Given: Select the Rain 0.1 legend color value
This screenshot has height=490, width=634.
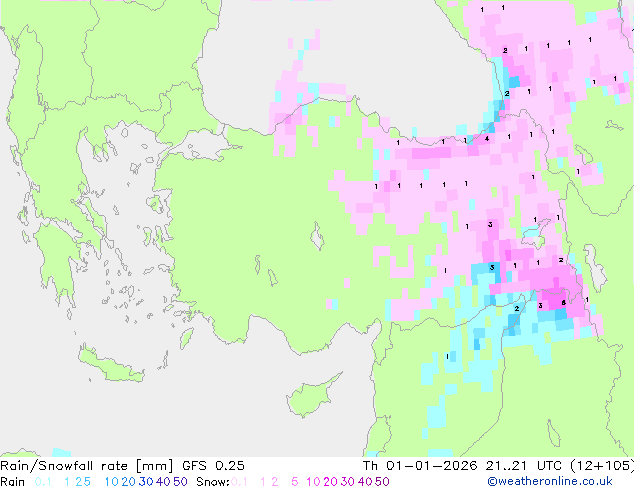Looking at the screenshot, I should [43, 482].
